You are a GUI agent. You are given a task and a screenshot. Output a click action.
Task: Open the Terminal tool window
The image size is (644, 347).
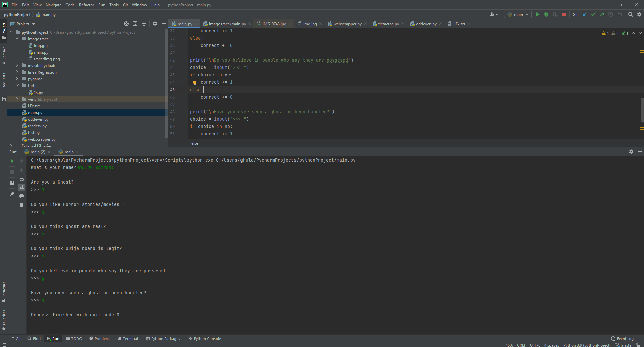(x=128, y=339)
